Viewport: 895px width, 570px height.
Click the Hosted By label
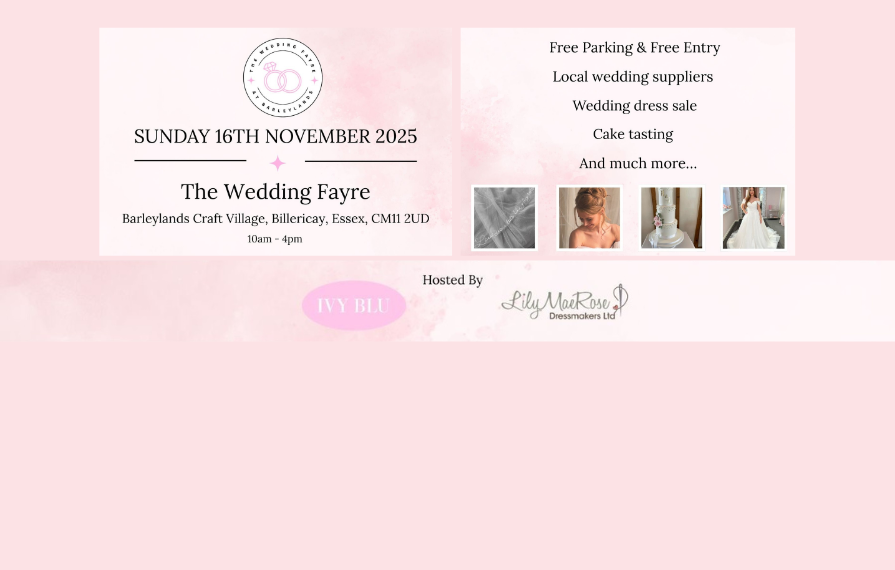(x=453, y=280)
